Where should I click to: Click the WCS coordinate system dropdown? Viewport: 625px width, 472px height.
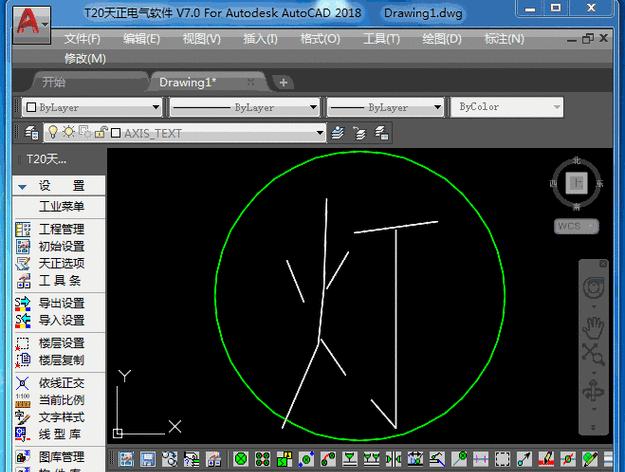[576, 226]
